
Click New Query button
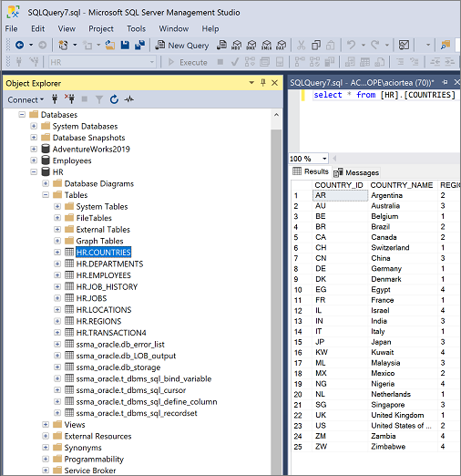pyautogui.click(x=182, y=46)
